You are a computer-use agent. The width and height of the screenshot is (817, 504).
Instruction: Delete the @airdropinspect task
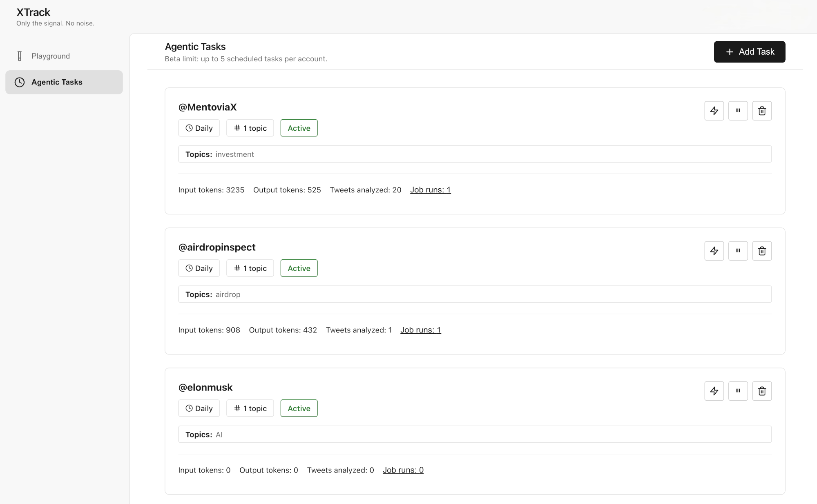762,250
